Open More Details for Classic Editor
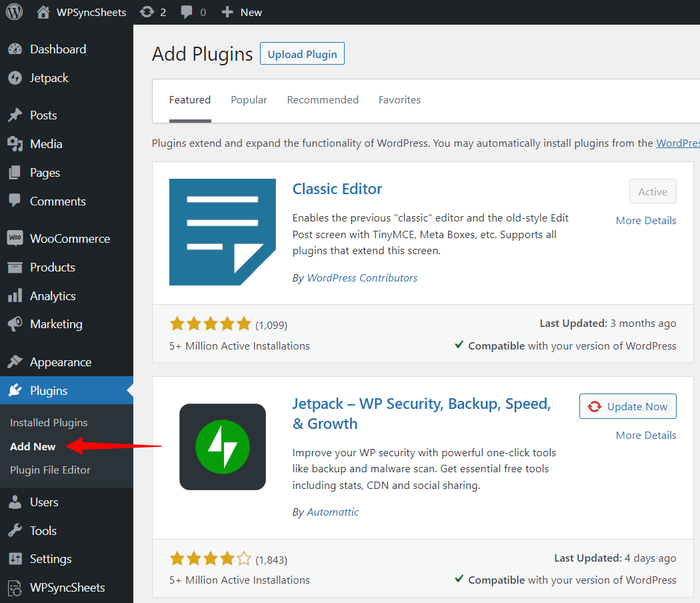Viewport: 700px width, 603px height. coord(645,221)
